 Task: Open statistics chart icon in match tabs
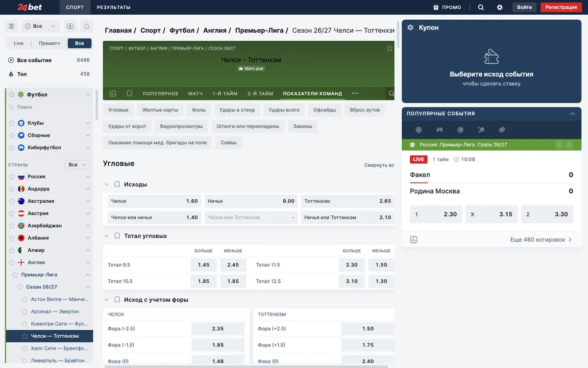click(x=113, y=93)
